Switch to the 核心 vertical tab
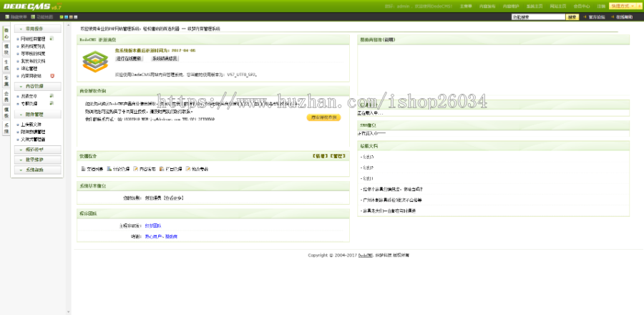This screenshot has width=644, height=315. (x=6, y=33)
